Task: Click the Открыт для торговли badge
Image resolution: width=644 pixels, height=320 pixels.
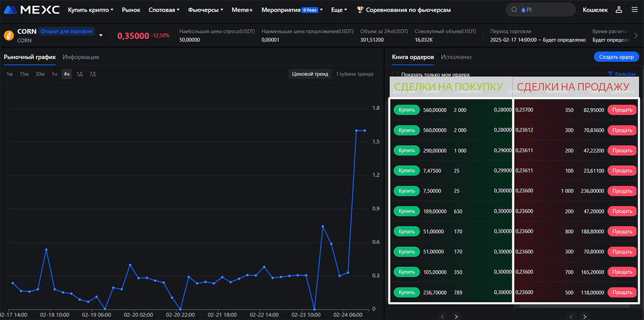Action: (66, 31)
